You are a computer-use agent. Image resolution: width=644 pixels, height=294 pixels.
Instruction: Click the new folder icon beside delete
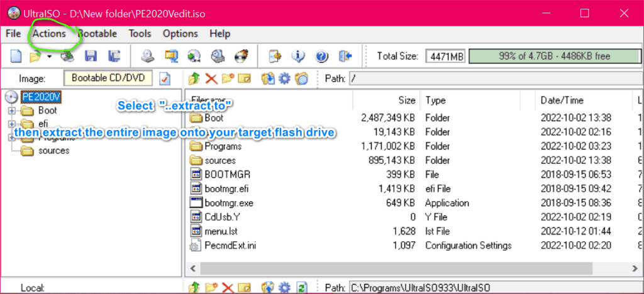point(227,79)
